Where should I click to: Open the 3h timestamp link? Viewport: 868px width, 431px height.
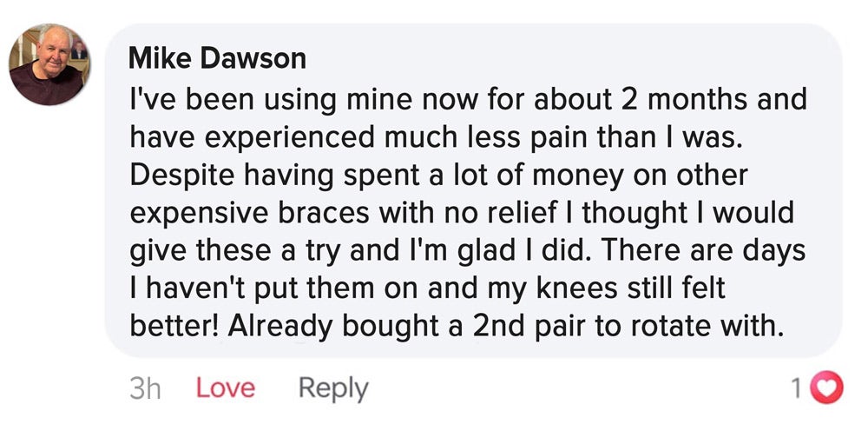pos(145,389)
